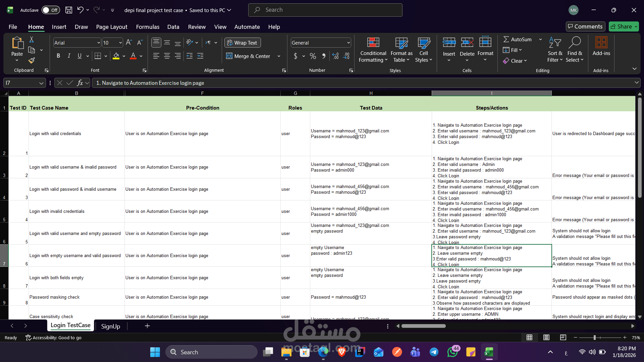Toggle Merge & Center
The image size is (644, 362).
coord(249,56)
